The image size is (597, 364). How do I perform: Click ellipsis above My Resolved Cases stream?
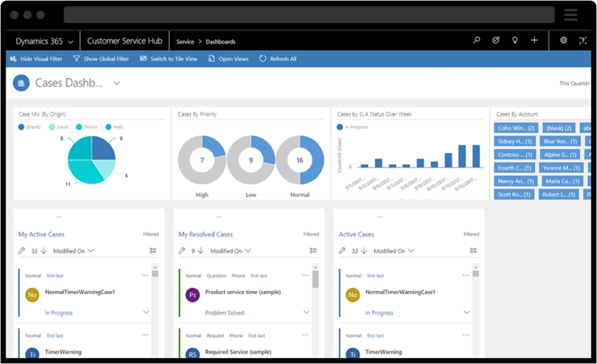(219, 217)
